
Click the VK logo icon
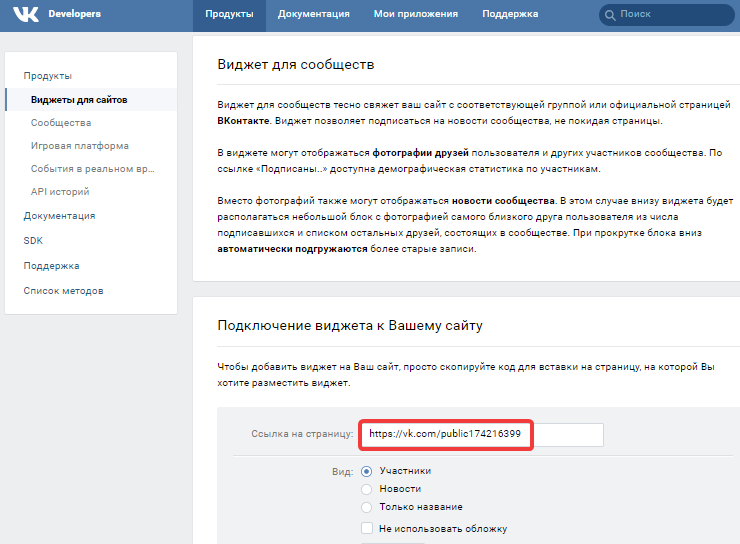click(x=26, y=14)
